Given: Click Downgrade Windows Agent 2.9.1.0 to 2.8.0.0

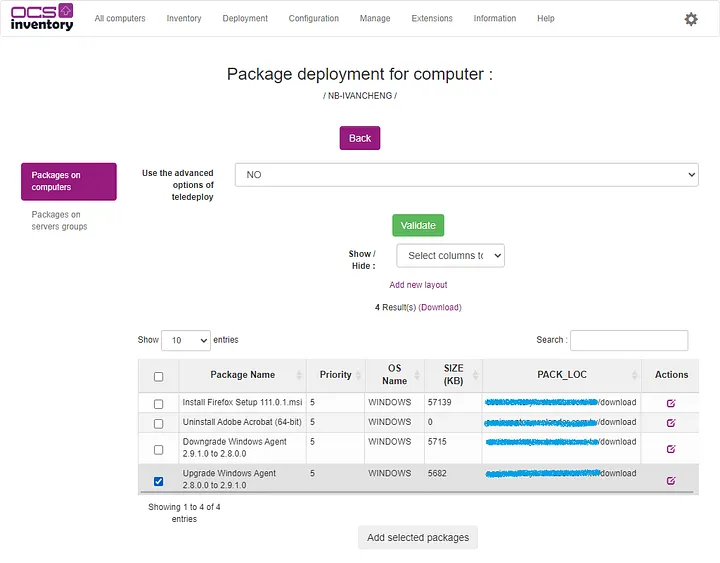Looking at the screenshot, I should [234, 447].
